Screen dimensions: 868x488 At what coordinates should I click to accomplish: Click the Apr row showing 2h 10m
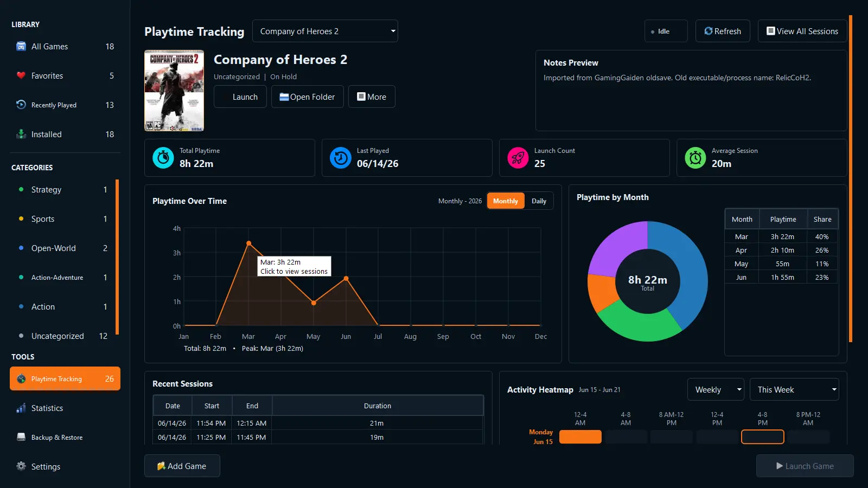[x=782, y=250]
